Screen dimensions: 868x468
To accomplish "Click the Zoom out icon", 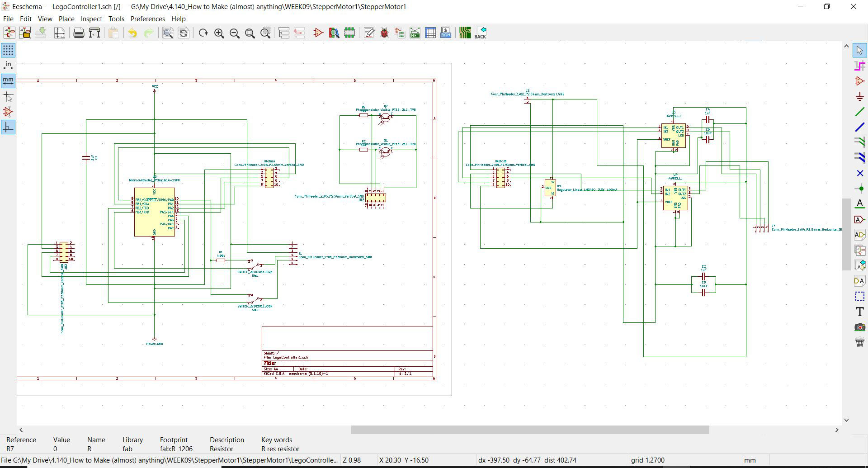I will [234, 33].
